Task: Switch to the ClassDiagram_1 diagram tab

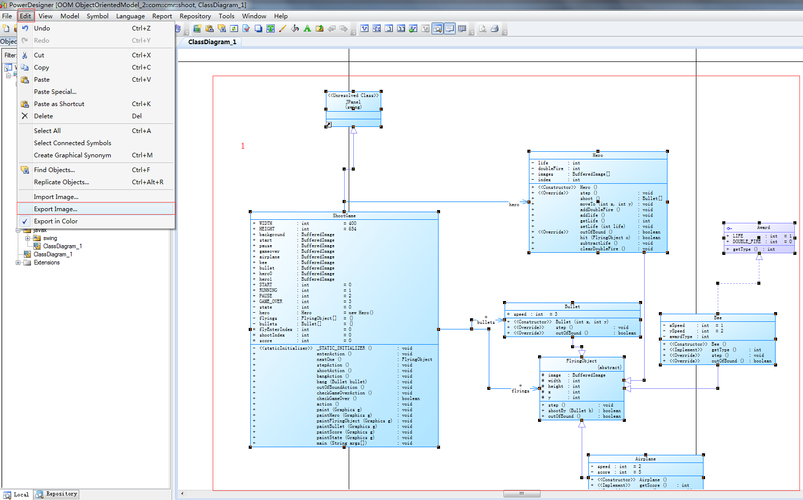Action: 212,42
